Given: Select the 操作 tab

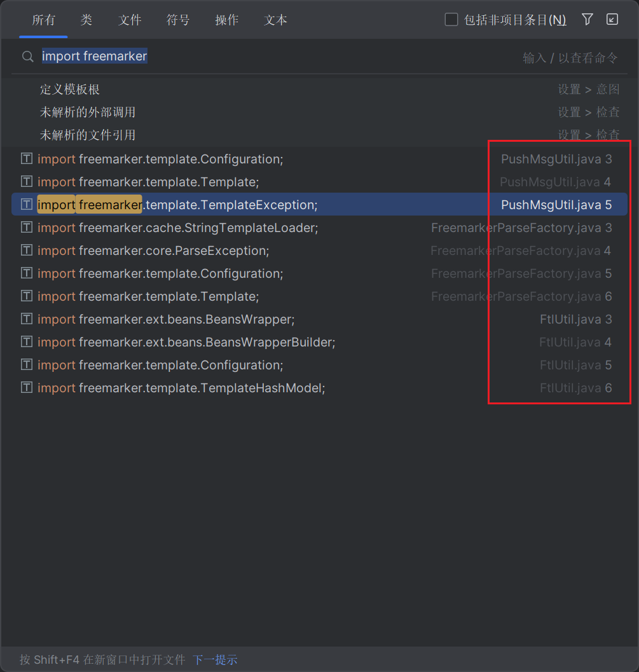Looking at the screenshot, I should 227,20.
